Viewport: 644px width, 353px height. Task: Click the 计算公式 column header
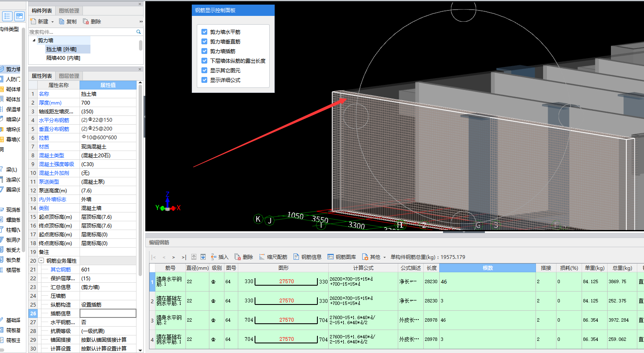coord(363,268)
